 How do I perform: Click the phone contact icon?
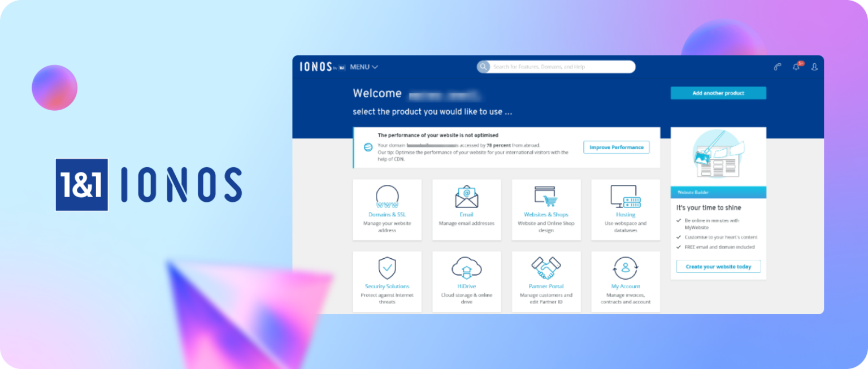pos(777,67)
